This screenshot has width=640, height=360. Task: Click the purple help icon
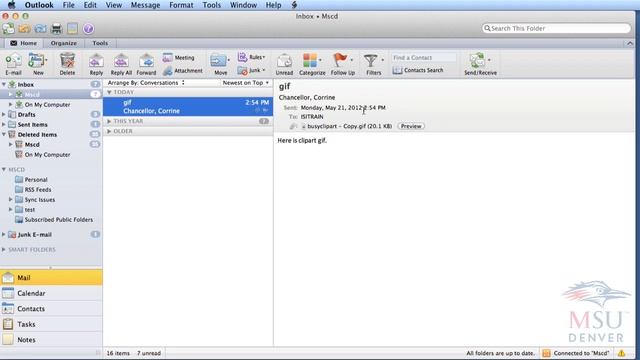coord(88,29)
